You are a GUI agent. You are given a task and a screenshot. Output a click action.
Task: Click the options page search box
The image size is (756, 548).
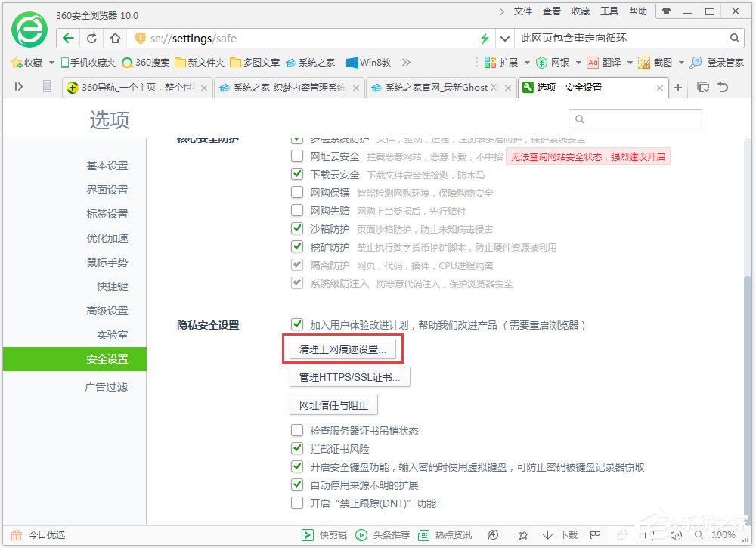tap(635, 119)
